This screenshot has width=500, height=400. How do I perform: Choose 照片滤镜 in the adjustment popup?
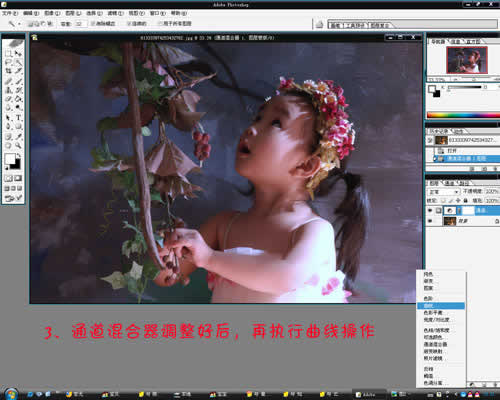coord(441,358)
